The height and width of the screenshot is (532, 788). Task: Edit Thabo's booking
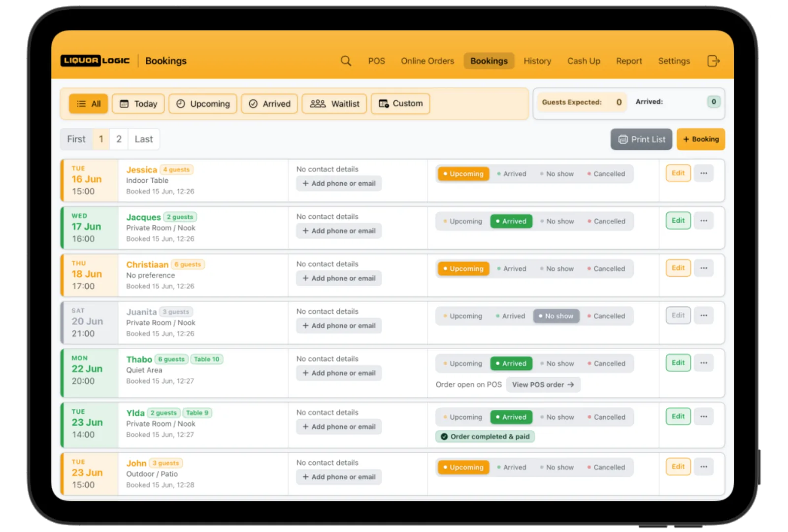(678, 363)
